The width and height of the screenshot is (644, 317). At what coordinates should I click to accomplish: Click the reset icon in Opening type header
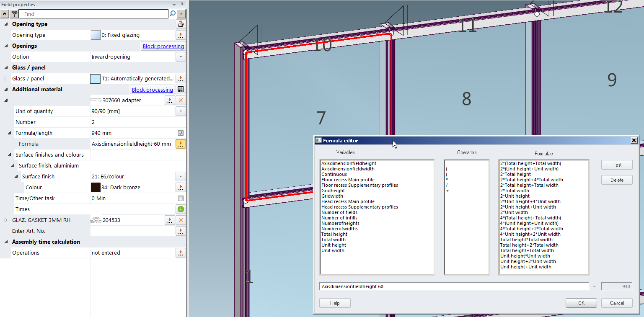(181, 24)
